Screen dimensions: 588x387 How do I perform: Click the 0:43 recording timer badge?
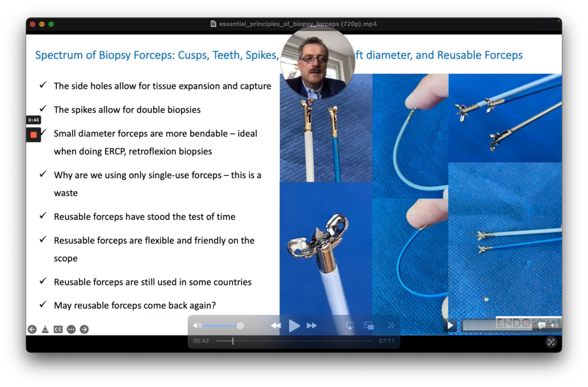33,120
